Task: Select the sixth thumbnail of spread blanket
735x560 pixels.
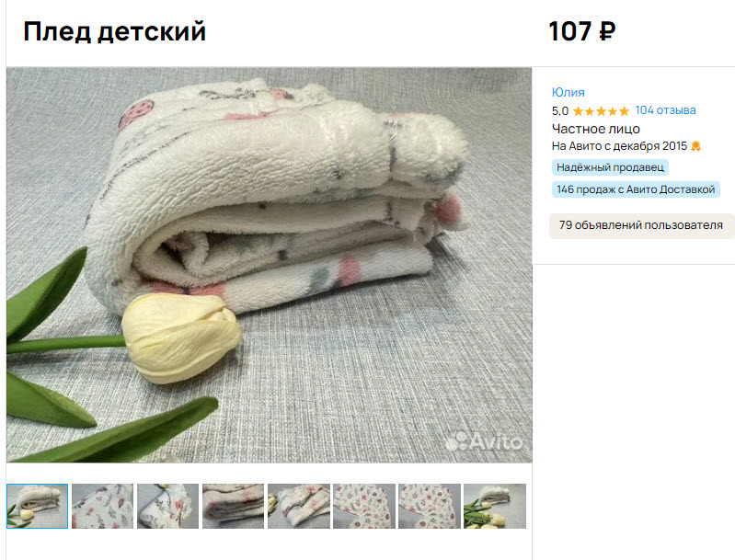Action: [x=363, y=506]
